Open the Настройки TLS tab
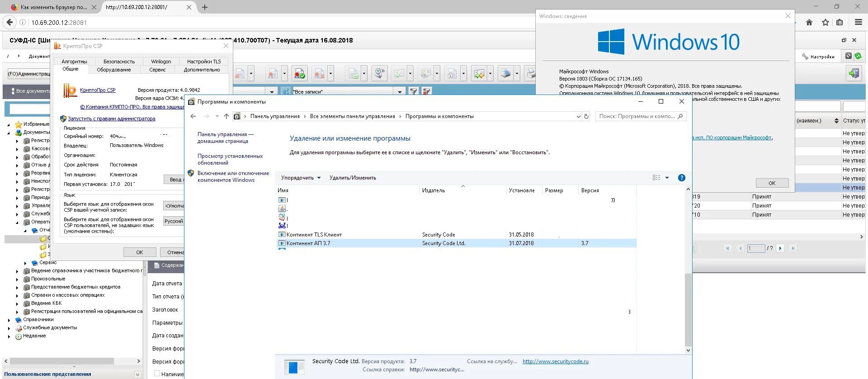Screen dimensions: 868x379 (x=204, y=62)
